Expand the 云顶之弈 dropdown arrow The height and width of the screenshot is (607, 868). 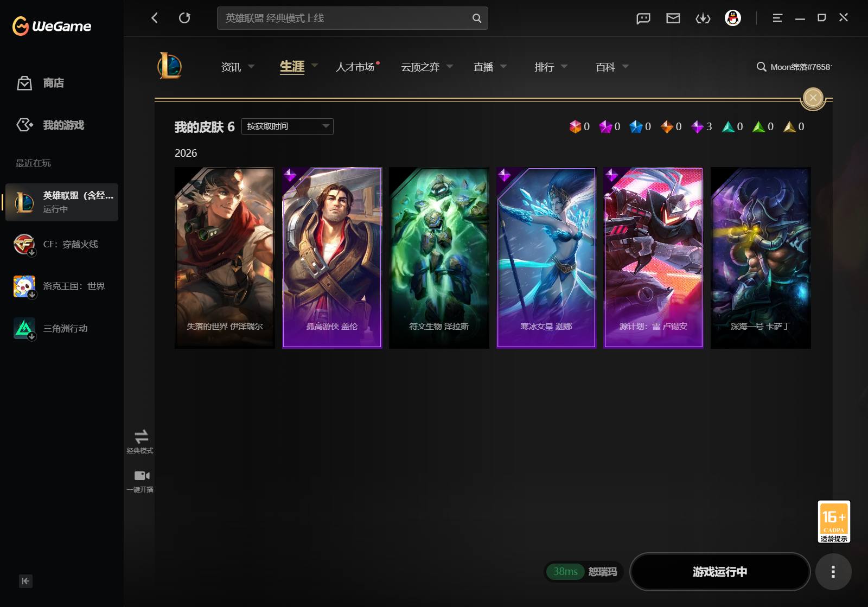(x=450, y=66)
